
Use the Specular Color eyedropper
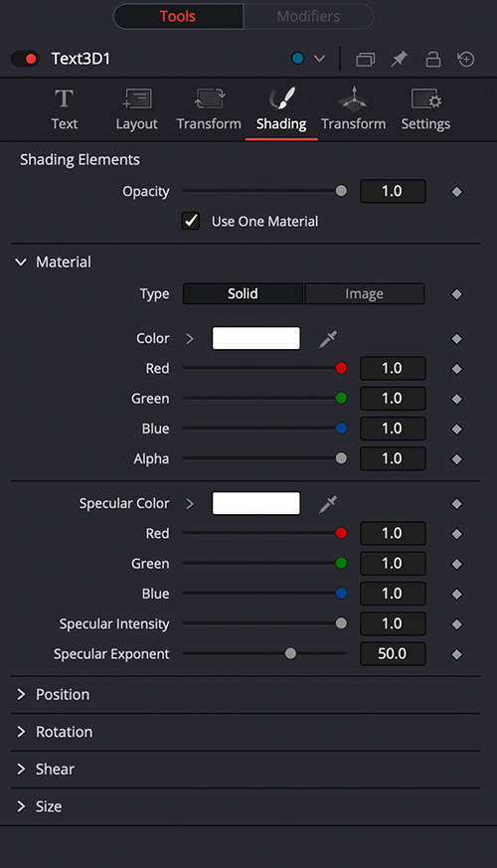point(328,504)
